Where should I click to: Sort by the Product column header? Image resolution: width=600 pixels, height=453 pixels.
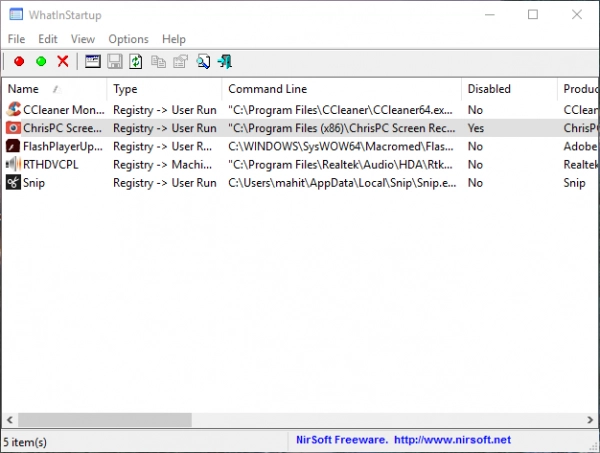[x=579, y=89]
